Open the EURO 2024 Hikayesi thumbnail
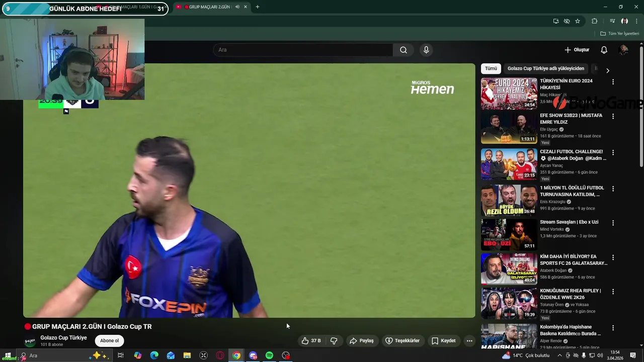Screen dimensions: 644x362 (x=509, y=94)
